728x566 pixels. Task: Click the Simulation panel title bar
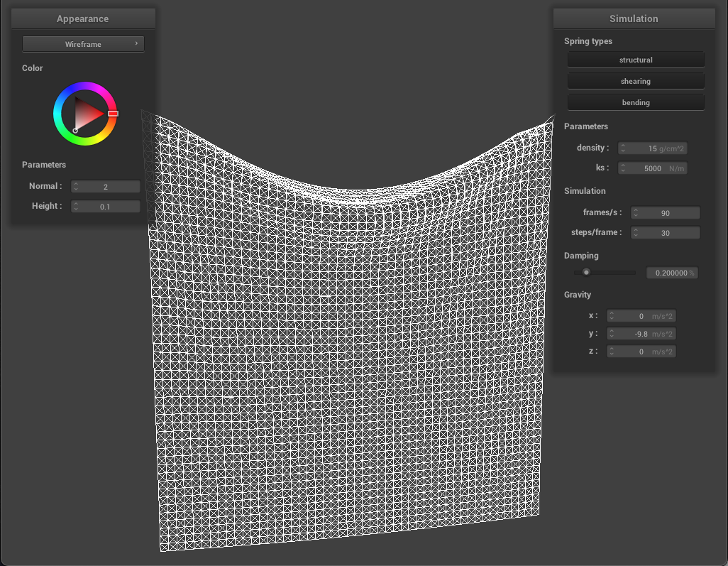(x=634, y=18)
